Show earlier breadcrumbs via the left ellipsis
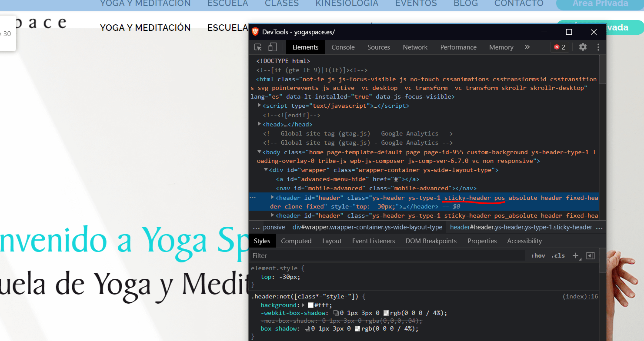The height and width of the screenshot is (341, 644). pos(256,227)
